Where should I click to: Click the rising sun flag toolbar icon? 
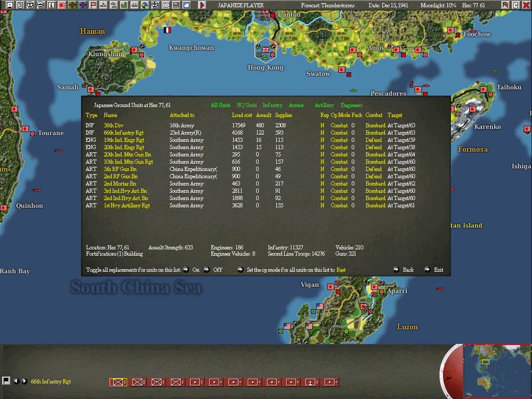[62, 5]
